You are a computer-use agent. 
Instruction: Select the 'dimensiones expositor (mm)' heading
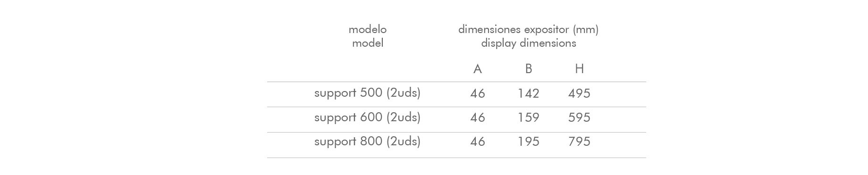pyautogui.click(x=528, y=30)
